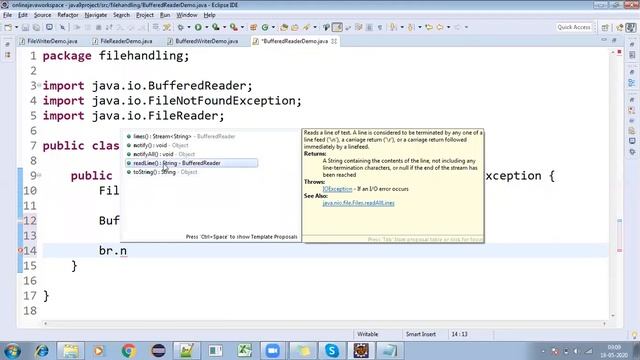Click the Save All icon

36,27
